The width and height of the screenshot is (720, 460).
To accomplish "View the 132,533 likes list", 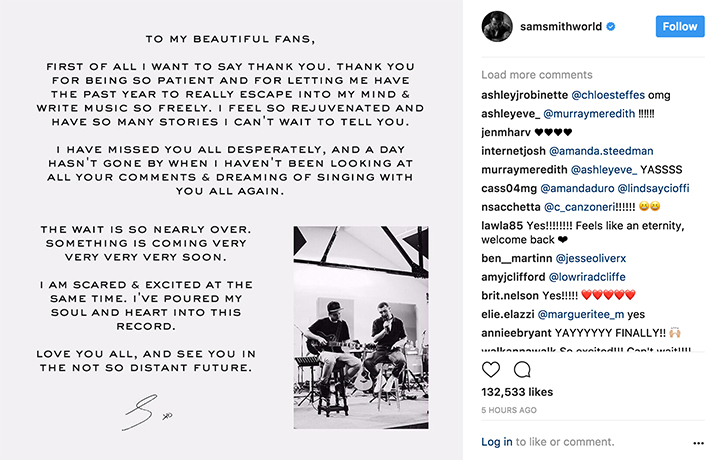I will click(x=518, y=394).
